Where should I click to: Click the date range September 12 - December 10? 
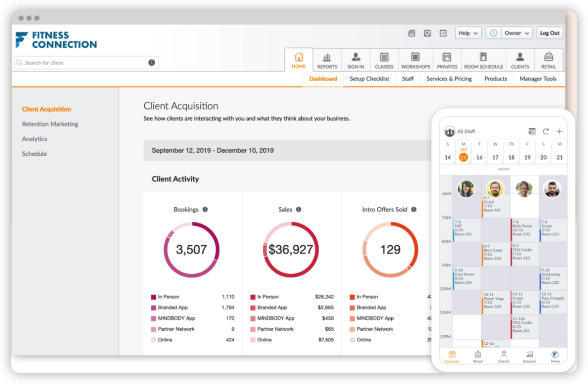point(213,150)
